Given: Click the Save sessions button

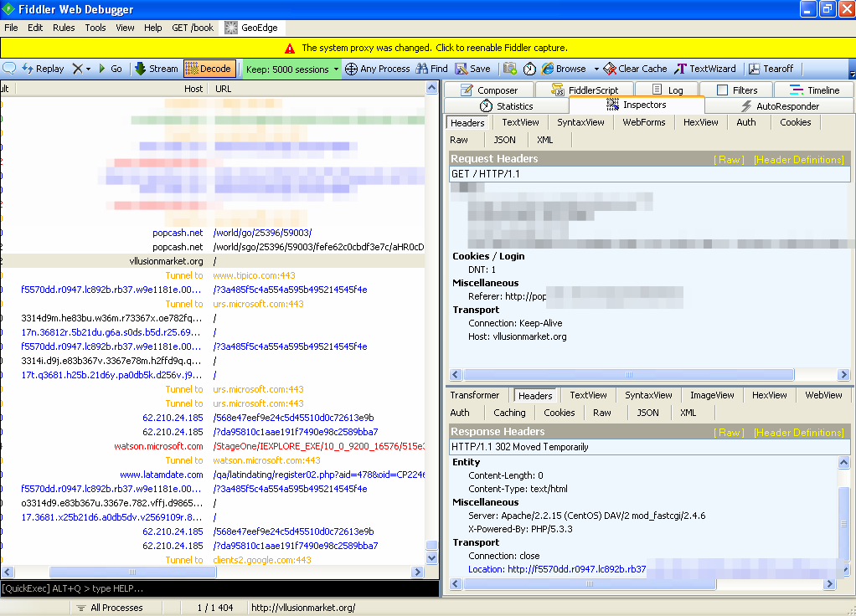Looking at the screenshot, I should [x=472, y=69].
